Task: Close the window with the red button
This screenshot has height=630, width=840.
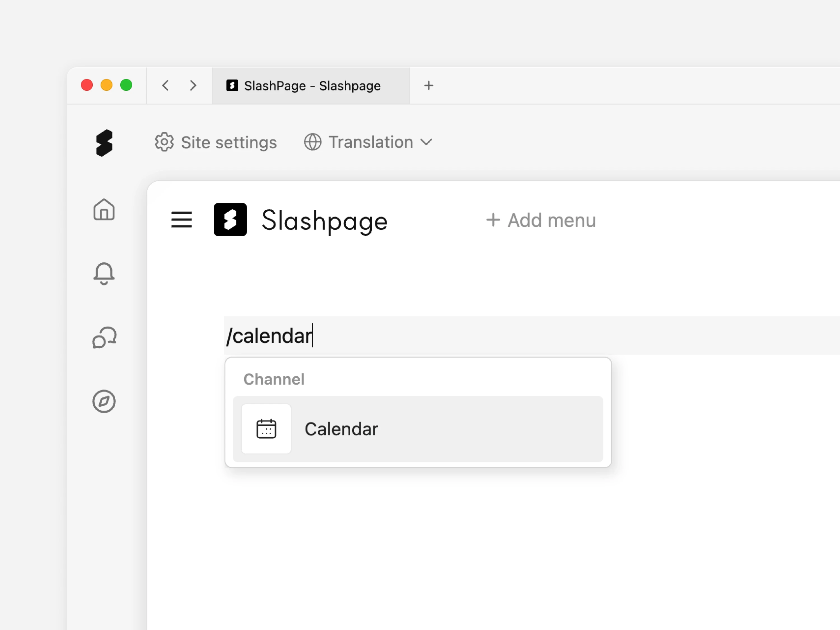Action: tap(87, 85)
